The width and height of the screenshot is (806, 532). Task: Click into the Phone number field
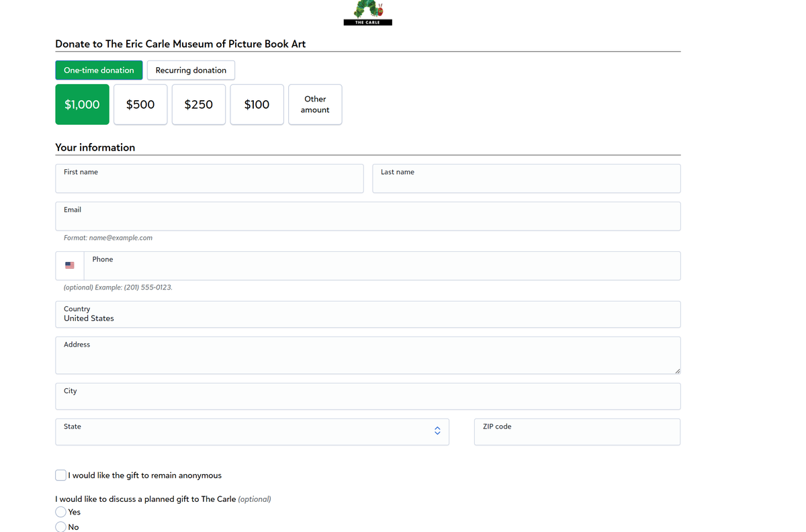pos(382,266)
